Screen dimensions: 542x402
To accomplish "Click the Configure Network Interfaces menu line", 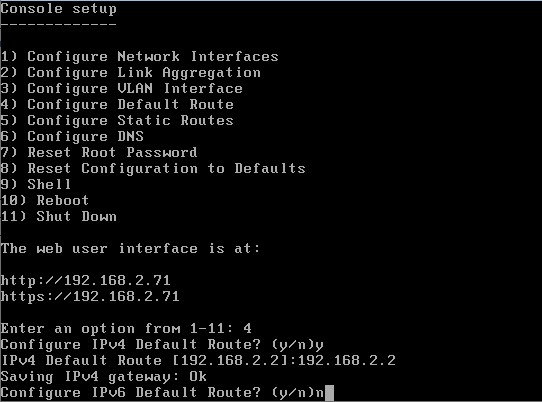I will coord(139,56).
